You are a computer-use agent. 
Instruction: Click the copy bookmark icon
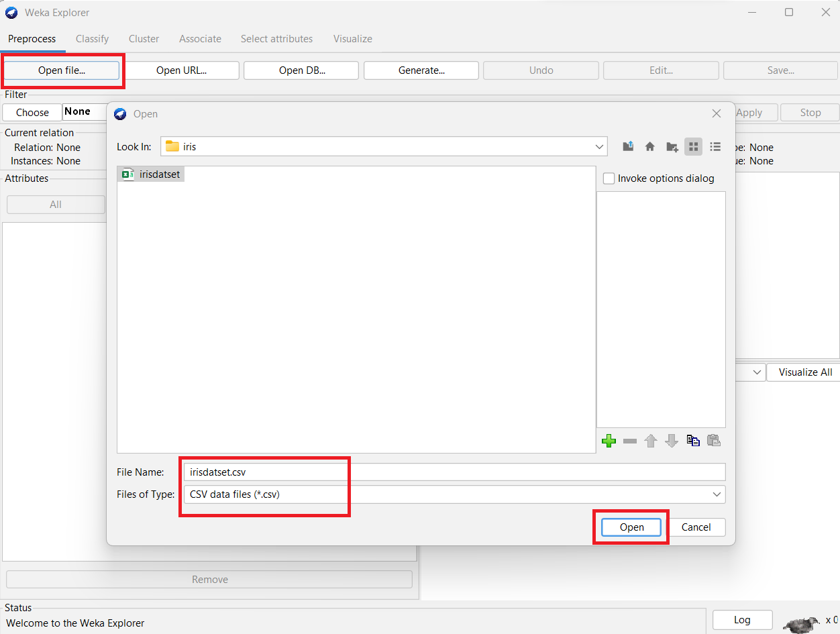[693, 441]
